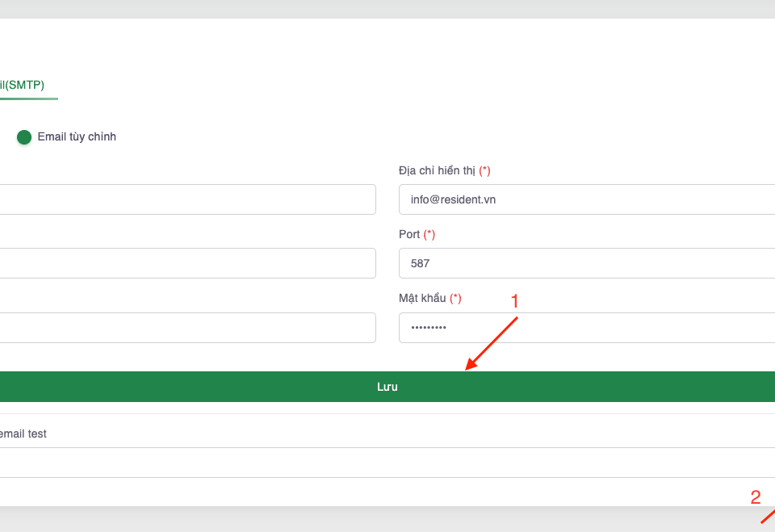
Task: Click the red arrow pointing at Lưu
Action: pyautogui.click(x=491, y=345)
